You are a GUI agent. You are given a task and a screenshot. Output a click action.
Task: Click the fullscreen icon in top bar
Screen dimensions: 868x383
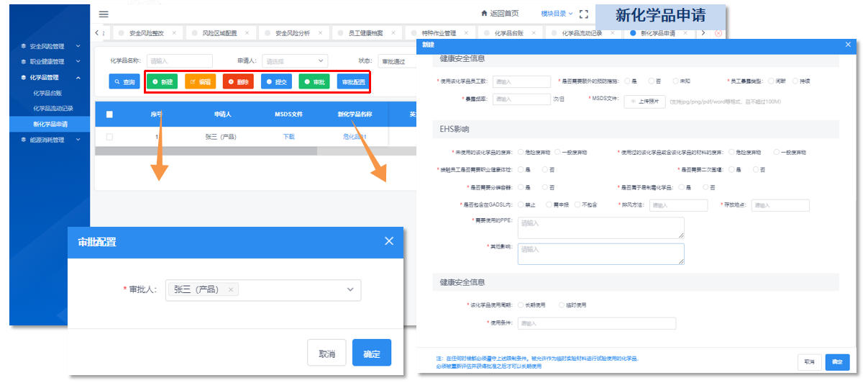pos(583,14)
